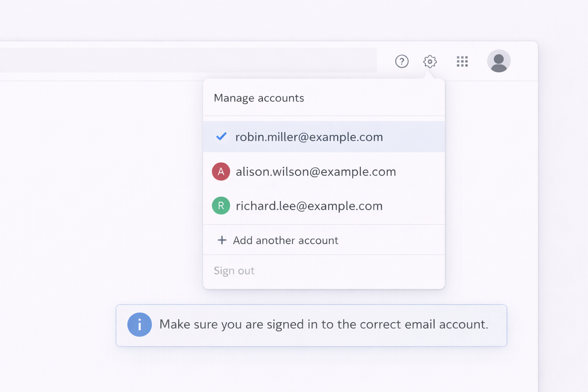
Task: Click the popup arrow pointer below the gear
Action: click(430, 75)
